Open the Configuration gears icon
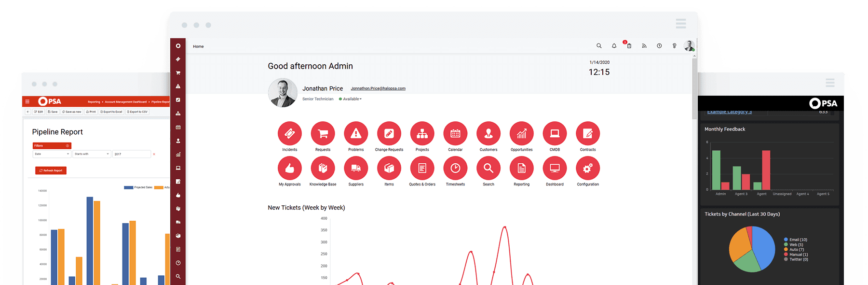The width and height of the screenshot is (868, 285). (x=588, y=168)
